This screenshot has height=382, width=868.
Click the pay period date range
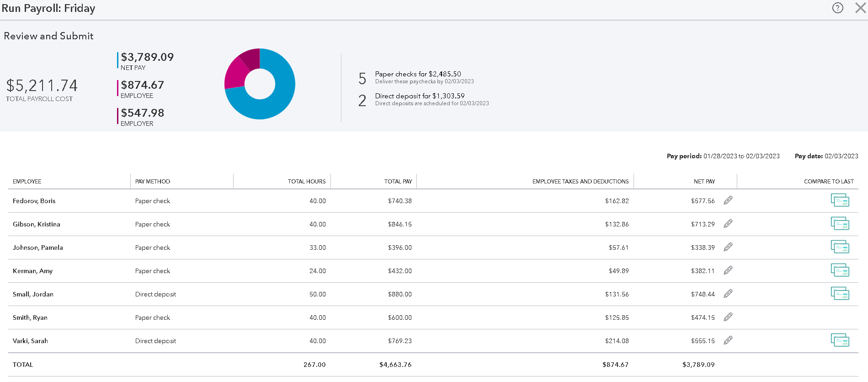click(x=741, y=156)
